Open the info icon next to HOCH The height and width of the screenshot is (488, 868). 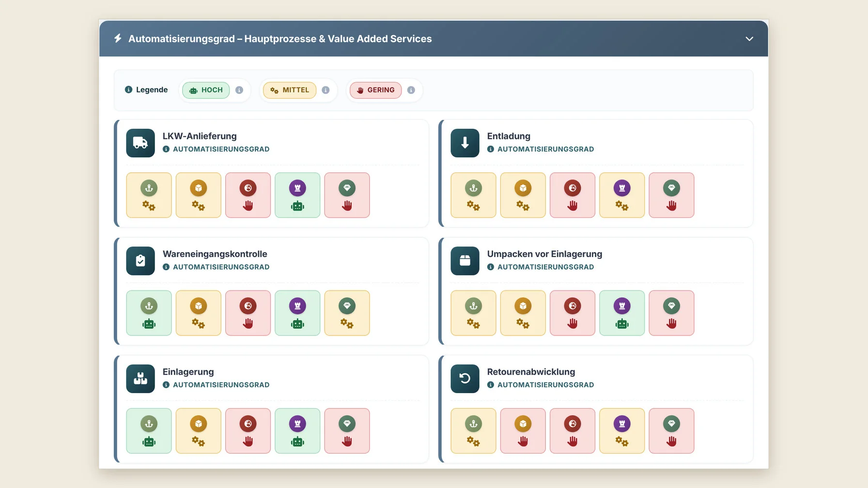point(239,90)
